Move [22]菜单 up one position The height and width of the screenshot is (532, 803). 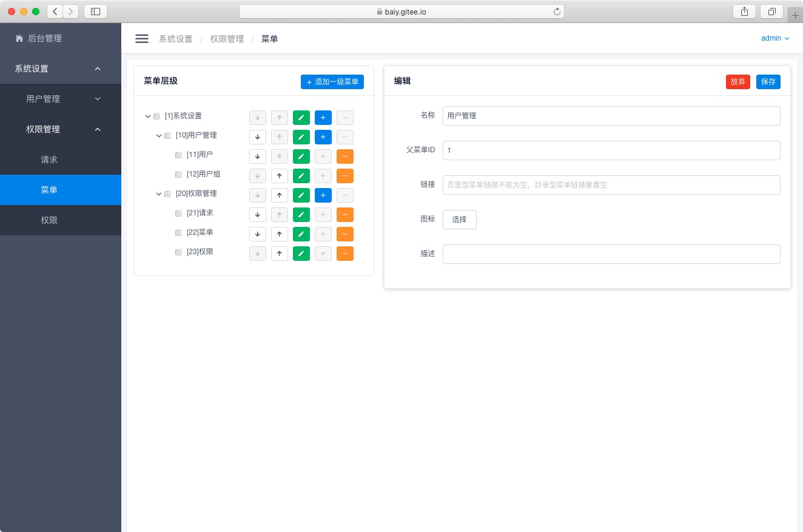coord(280,234)
